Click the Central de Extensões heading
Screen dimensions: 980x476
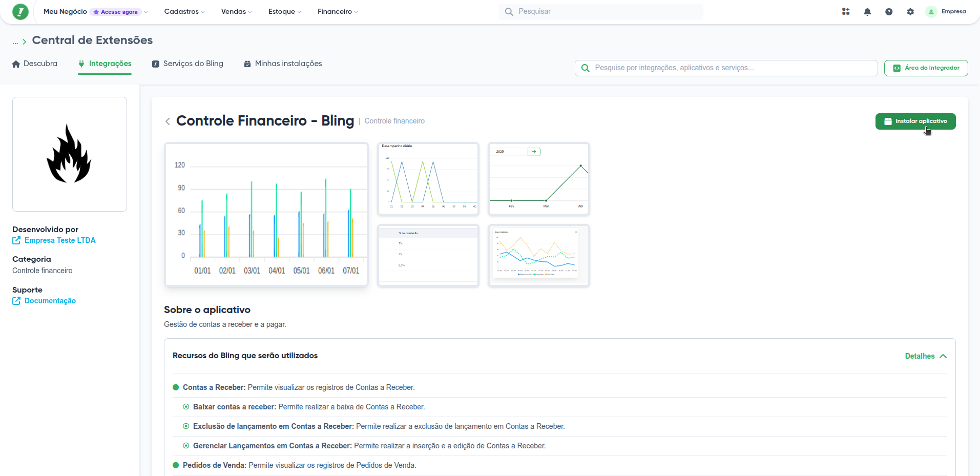(92, 40)
